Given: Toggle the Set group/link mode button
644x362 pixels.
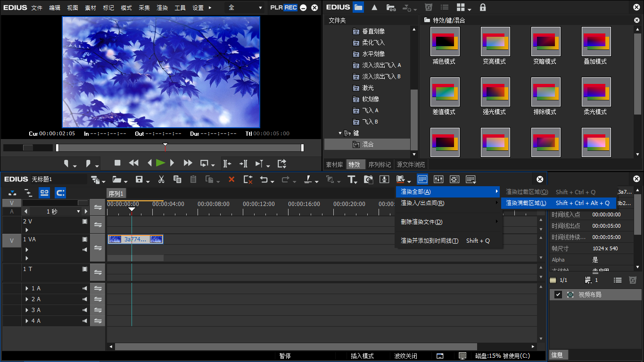Looking at the screenshot, I should pyautogui.click(x=44, y=192).
